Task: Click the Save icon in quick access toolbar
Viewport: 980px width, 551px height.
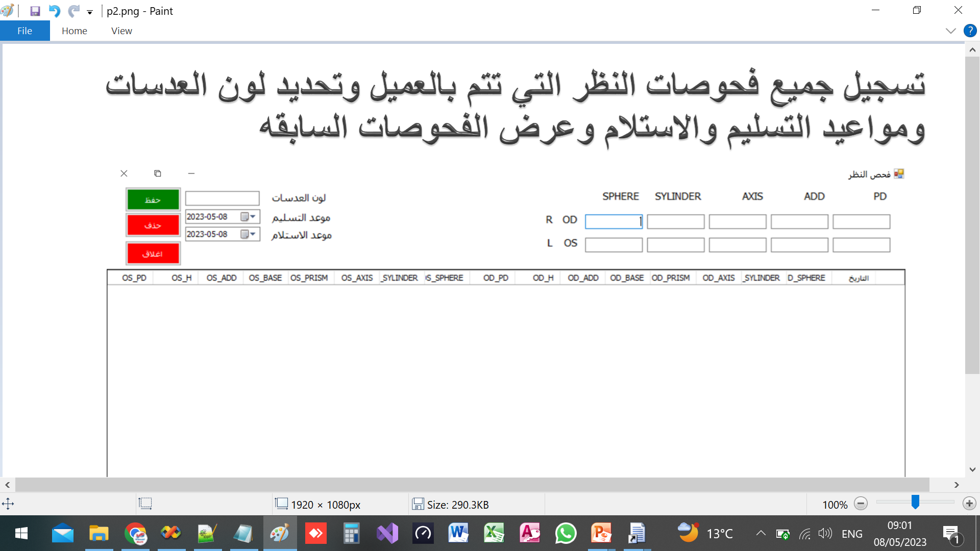Action: [35, 11]
